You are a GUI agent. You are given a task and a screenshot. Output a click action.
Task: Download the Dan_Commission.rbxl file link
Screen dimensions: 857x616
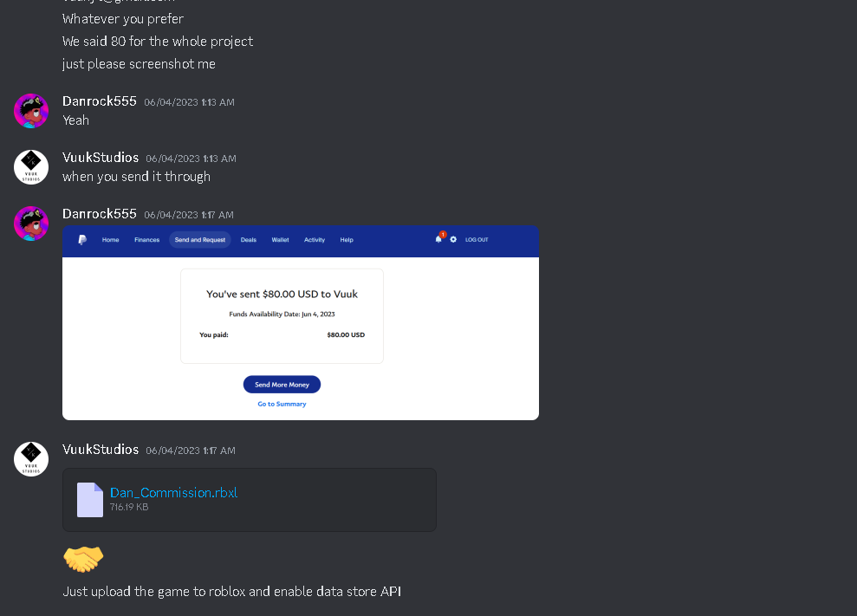(174, 492)
